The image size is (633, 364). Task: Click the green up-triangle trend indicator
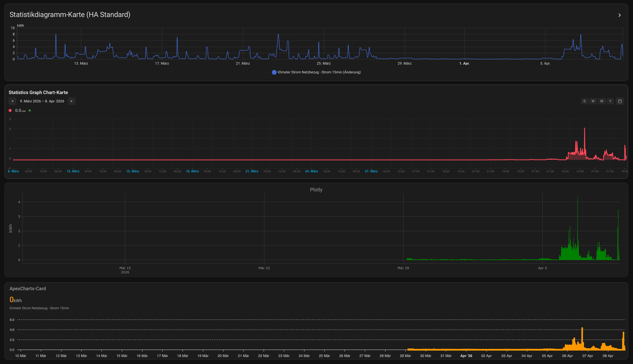coord(30,110)
